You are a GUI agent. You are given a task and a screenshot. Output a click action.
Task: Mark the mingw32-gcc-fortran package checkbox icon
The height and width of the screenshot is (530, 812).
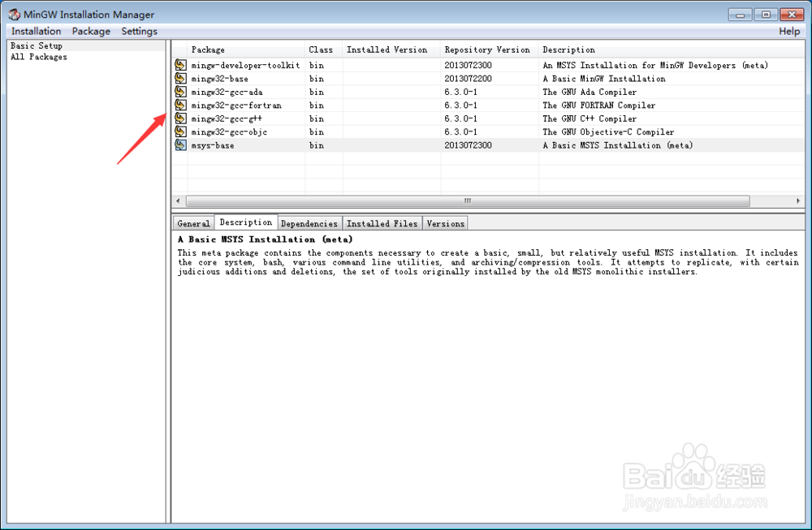tap(180, 105)
